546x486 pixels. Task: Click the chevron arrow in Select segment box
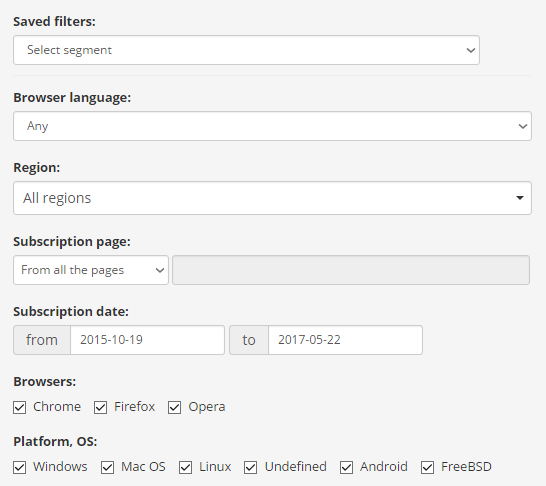click(x=471, y=50)
